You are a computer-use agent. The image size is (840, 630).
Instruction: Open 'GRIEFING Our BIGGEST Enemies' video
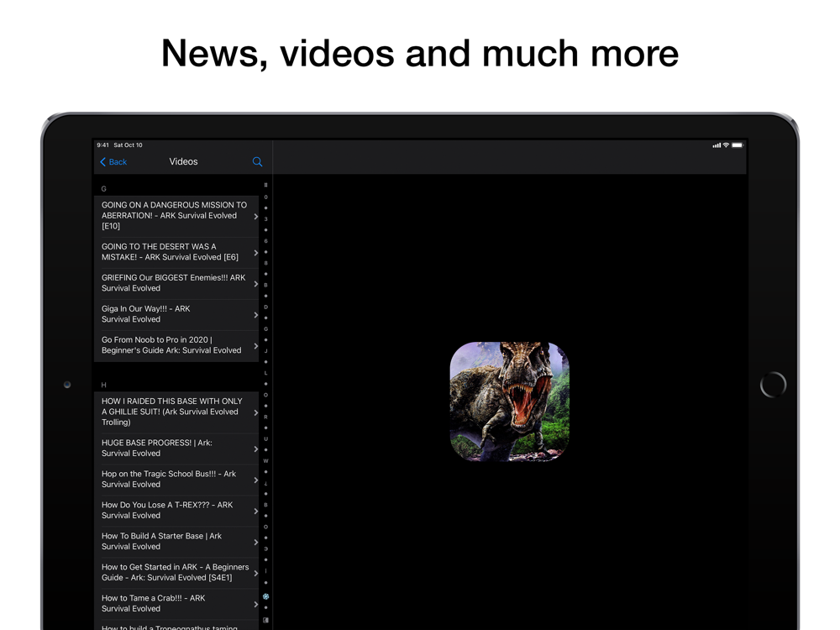[176, 283]
